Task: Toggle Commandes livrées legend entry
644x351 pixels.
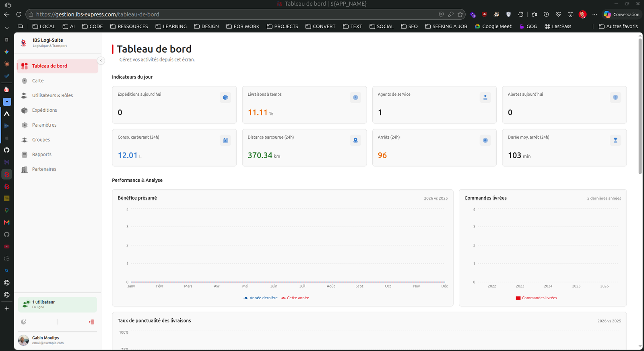Action: point(536,298)
